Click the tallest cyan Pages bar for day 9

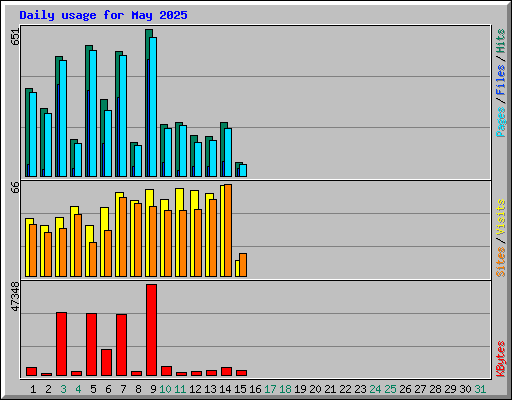[x=153, y=107]
